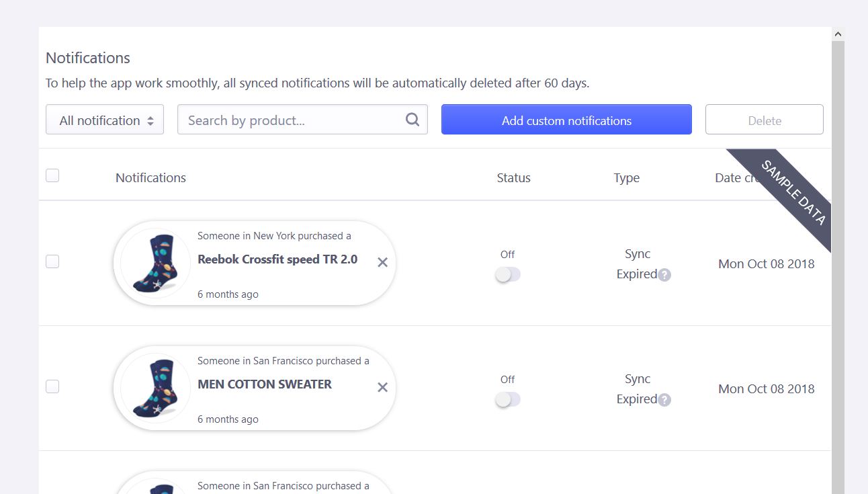Click sock thumbnail in MEN COTTON SWEATER notification
The image size is (868, 494).
click(155, 388)
